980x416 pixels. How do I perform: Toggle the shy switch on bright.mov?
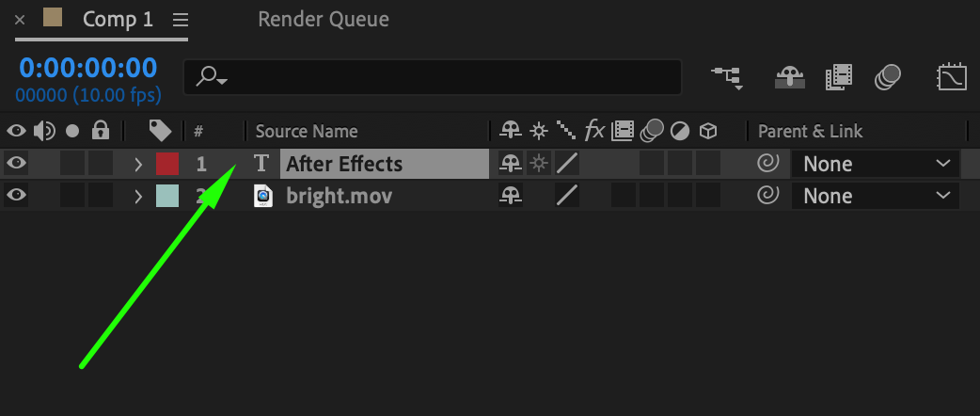[x=511, y=196]
